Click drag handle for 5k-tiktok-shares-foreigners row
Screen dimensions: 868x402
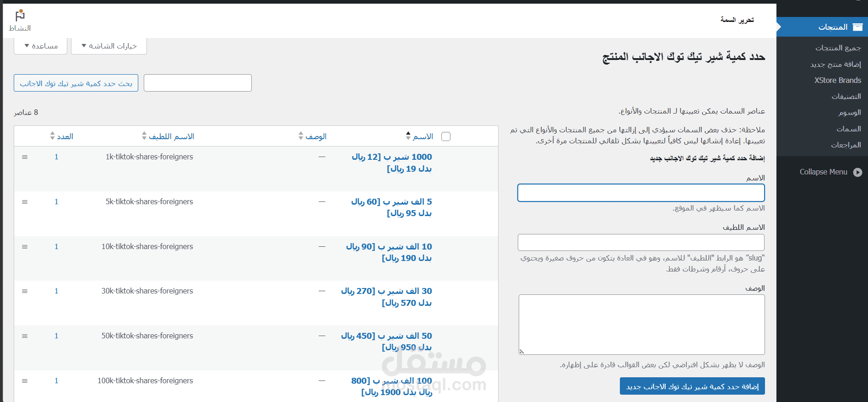click(25, 202)
